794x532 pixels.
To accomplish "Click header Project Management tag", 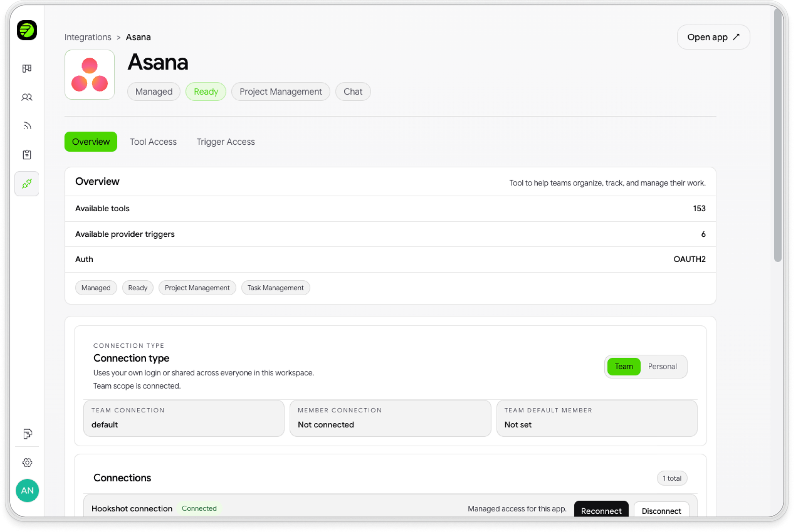I will [280, 92].
